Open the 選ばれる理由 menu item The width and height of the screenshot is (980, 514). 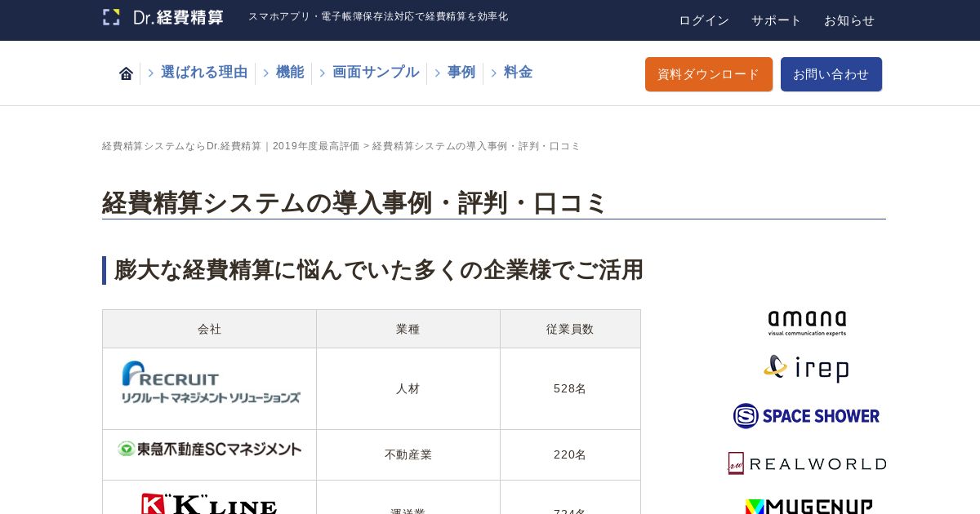(204, 73)
